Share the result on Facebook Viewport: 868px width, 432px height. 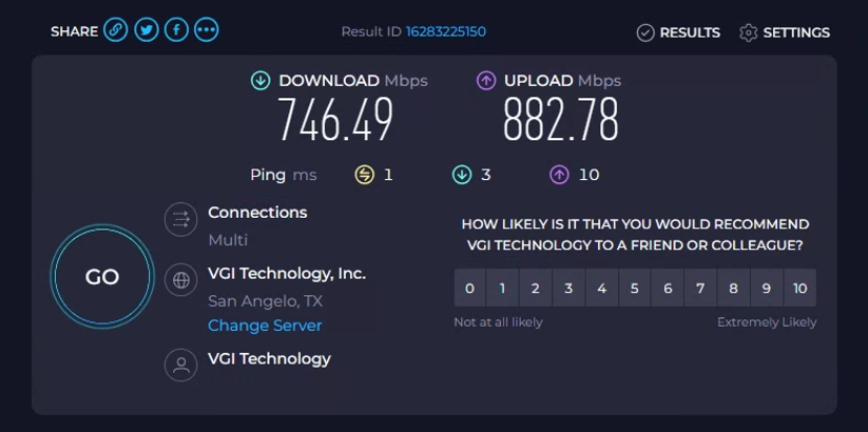(x=176, y=30)
